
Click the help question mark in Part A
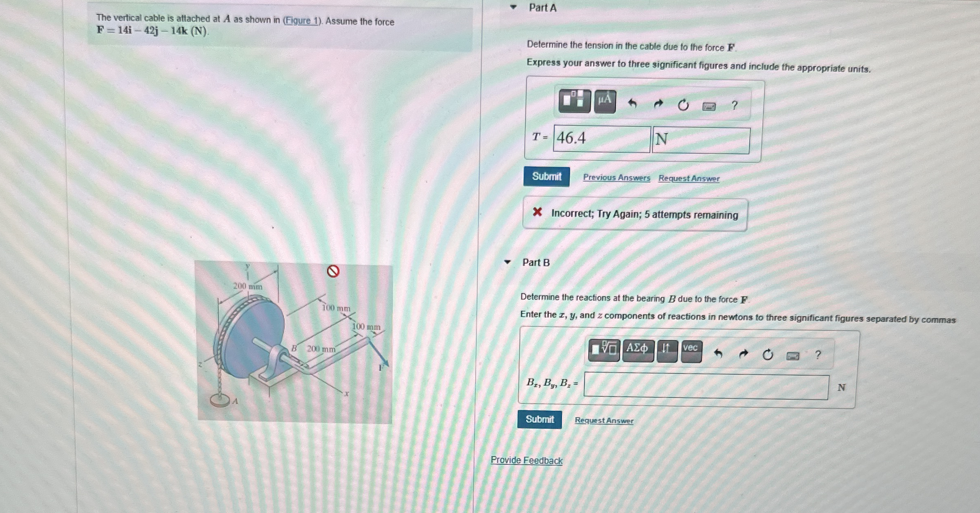tap(735, 106)
